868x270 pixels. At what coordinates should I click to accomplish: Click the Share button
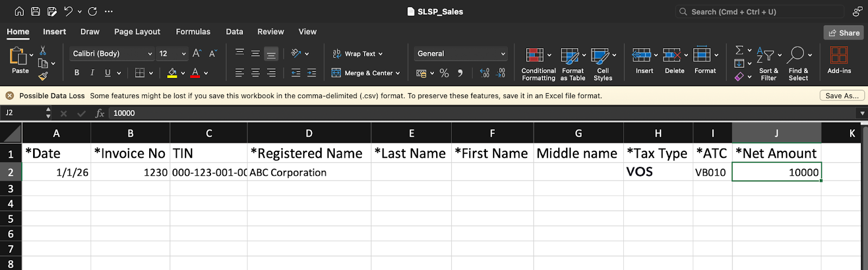pyautogui.click(x=844, y=33)
